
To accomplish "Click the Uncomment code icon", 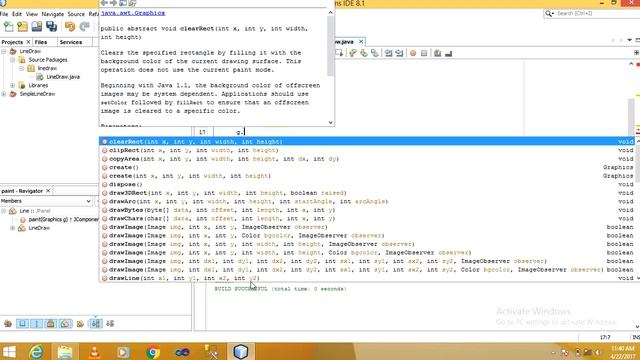I will coord(449,53).
